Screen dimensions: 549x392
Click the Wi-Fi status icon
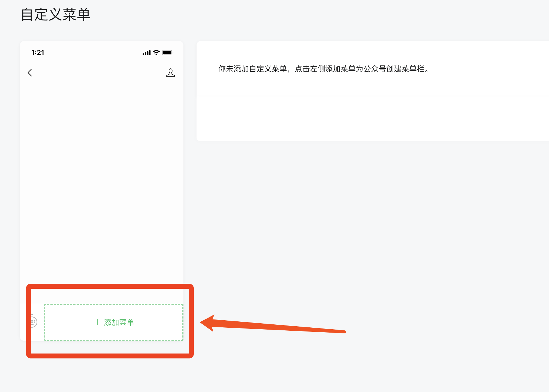click(x=156, y=53)
